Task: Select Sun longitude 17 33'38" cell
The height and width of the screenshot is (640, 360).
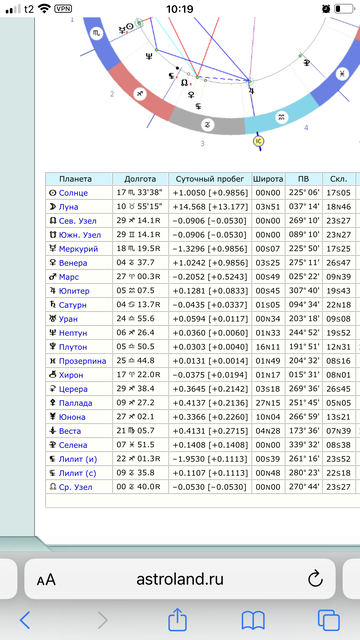Action: click(140, 193)
